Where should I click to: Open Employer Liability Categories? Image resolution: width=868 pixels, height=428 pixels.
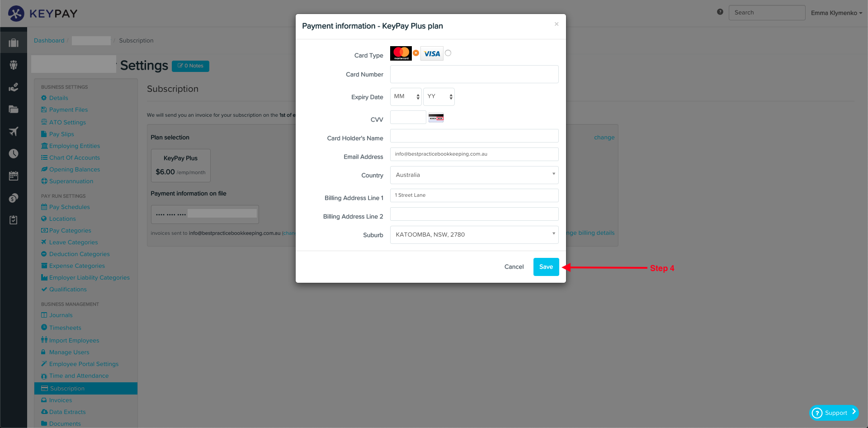coord(89,277)
